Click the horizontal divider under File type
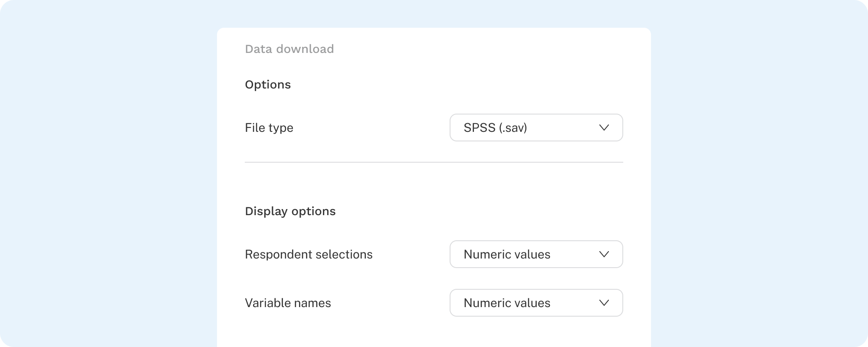 tap(434, 162)
